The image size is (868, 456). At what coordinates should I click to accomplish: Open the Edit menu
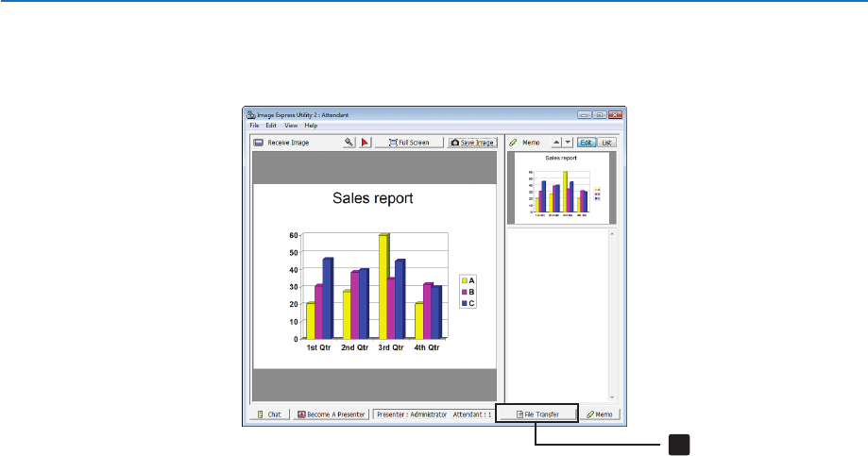click(271, 126)
